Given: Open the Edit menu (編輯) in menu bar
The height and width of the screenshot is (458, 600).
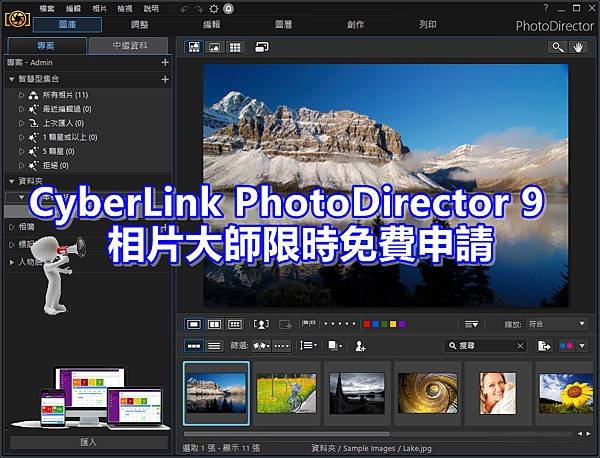Looking at the screenshot, I should pos(73,8).
